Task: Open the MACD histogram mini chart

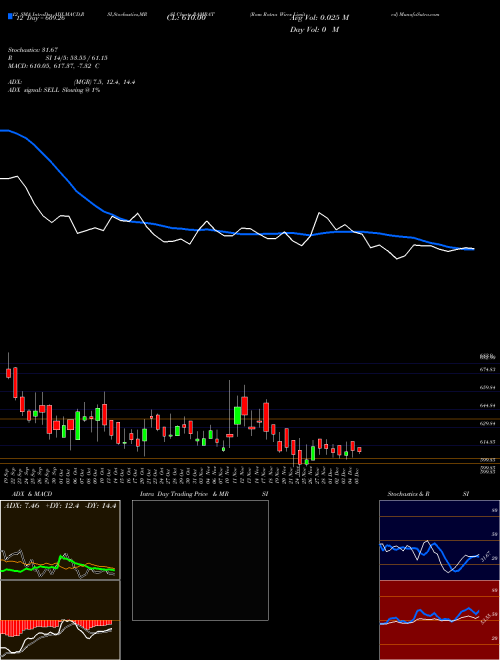Action: [60, 620]
